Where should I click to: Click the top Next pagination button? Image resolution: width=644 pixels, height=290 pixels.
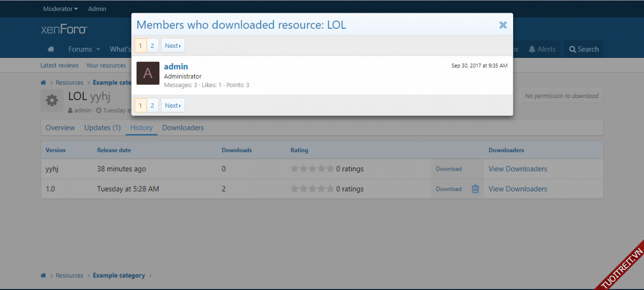coord(173,46)
